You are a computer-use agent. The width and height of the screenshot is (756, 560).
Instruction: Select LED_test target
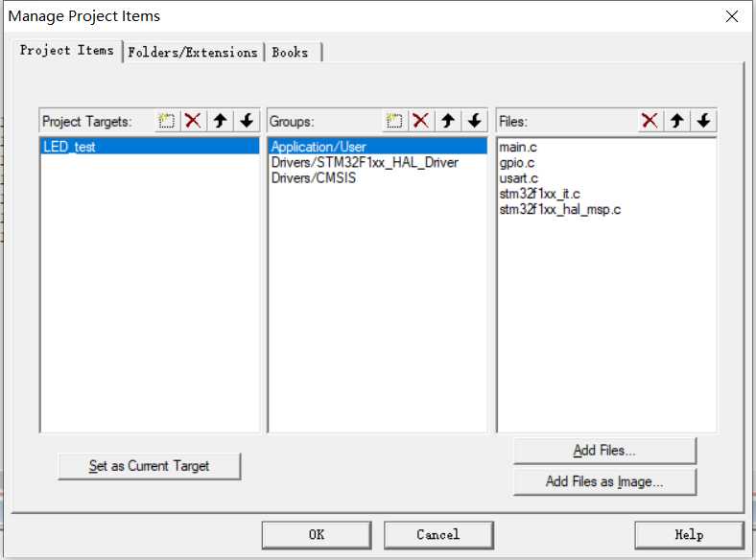coord(150,147)
